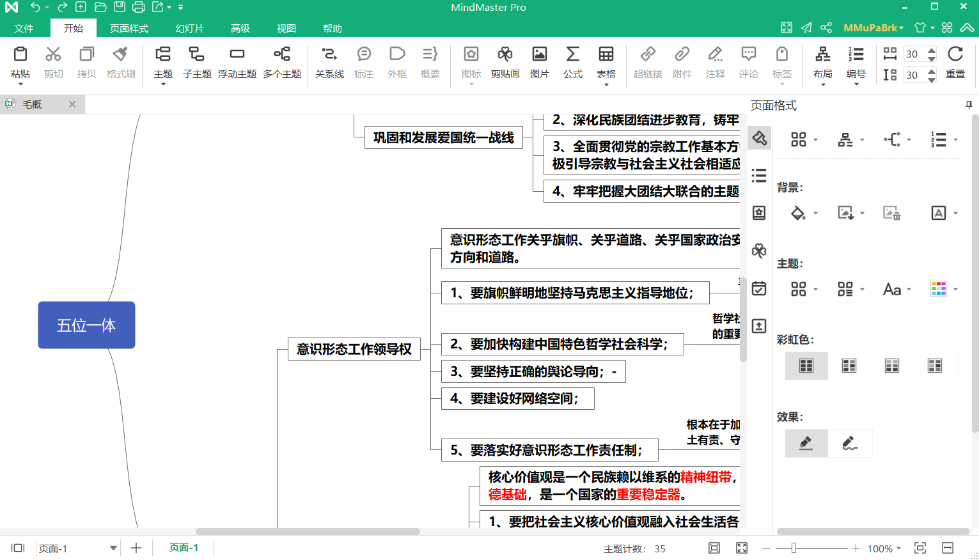The width and height of the screenshot is (979, 560).
Task: Insert a formula (公式)
Action: [x=573, y=54]
